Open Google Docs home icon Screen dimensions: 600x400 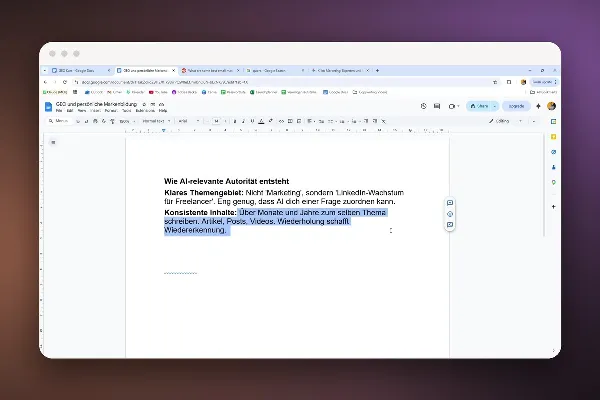[x=48, y=107]
